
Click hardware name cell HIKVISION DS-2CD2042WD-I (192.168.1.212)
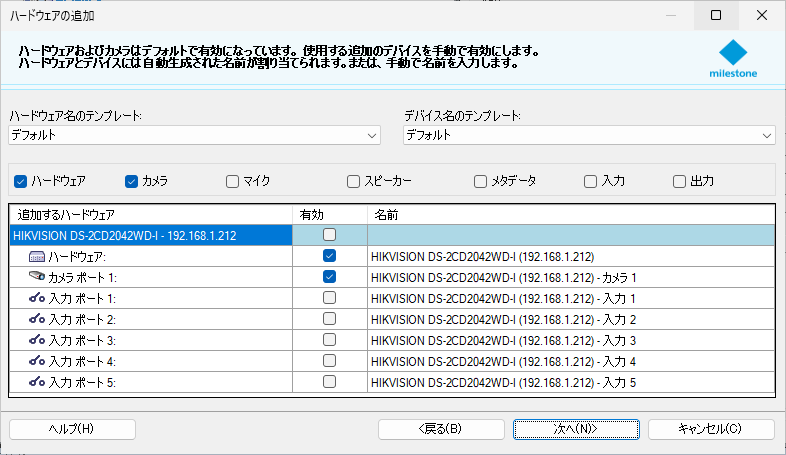click(571, 257)
